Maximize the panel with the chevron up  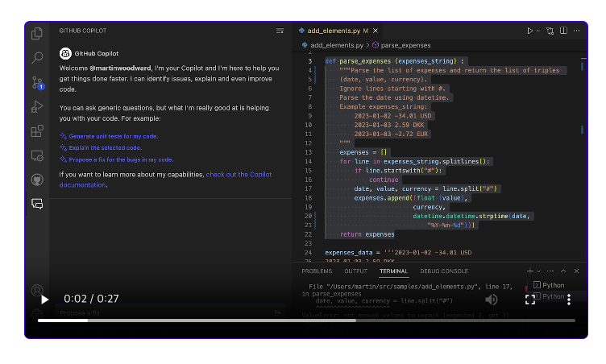click(563, 271)
